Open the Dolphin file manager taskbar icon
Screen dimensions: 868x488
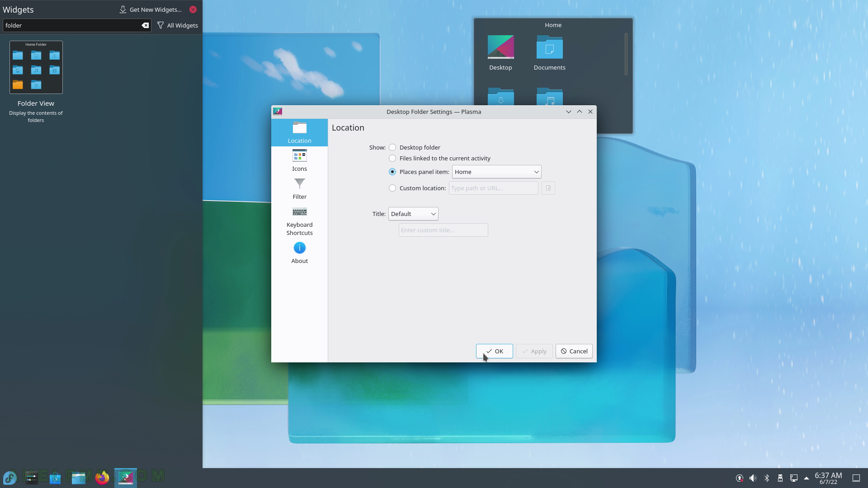pyautogui.click(x=79, y=478)
